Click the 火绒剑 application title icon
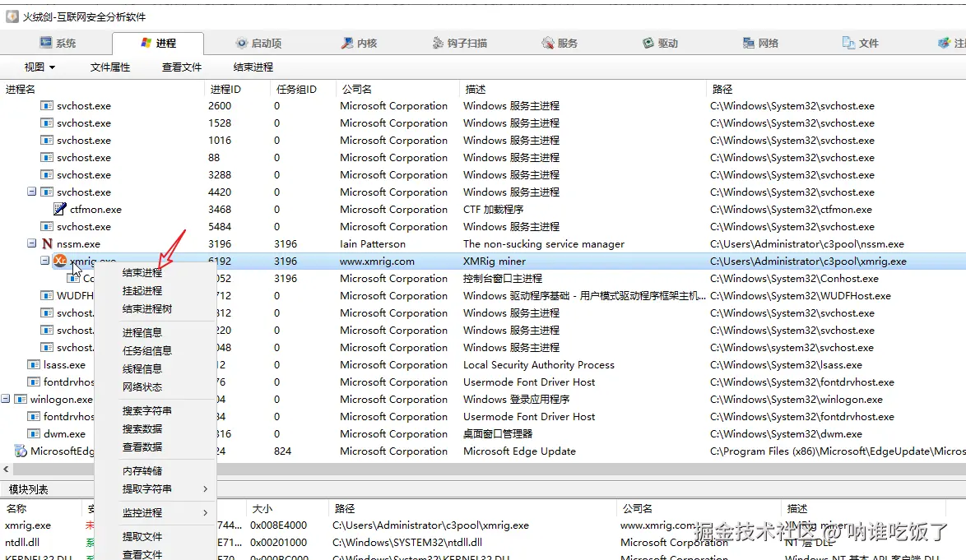 12,16
